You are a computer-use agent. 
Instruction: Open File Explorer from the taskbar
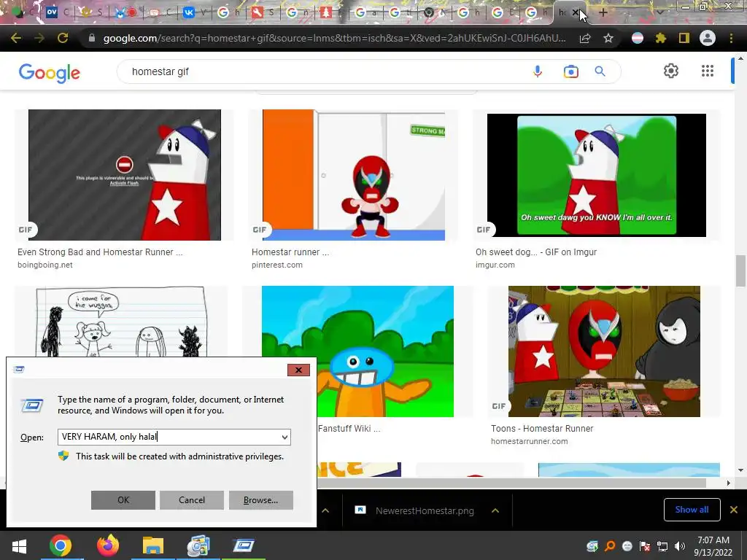(x=152, y=545)
